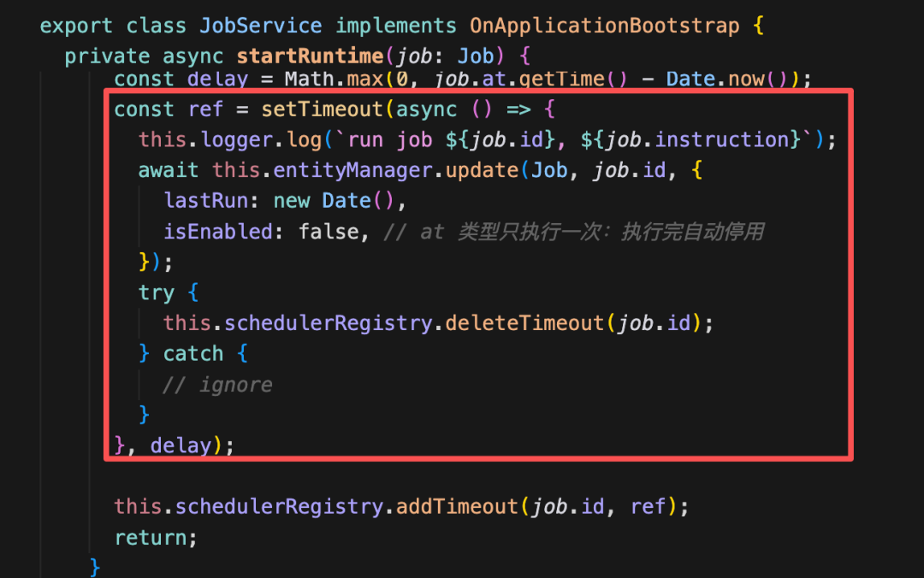Place cursor on startRuntime method name
This screenshot has height=578, width=924.
[310, 56]
